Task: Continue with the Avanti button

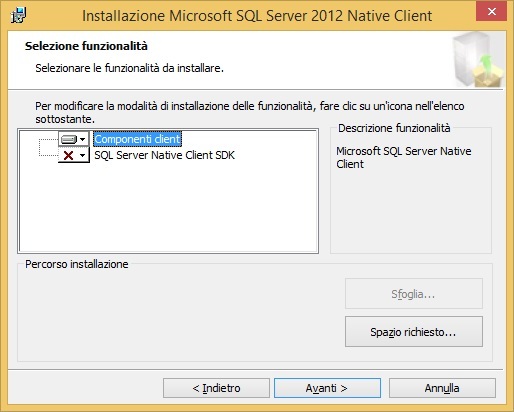Action: [x=327, y=388]
